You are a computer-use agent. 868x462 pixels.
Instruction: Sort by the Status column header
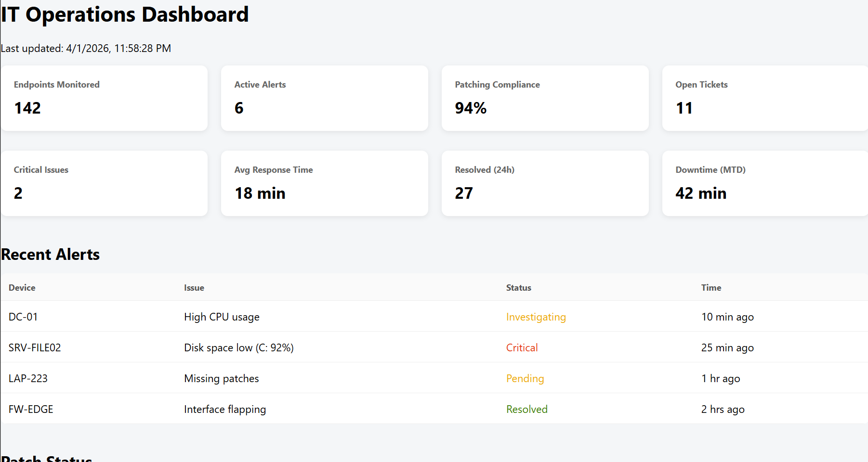point(518,287)
